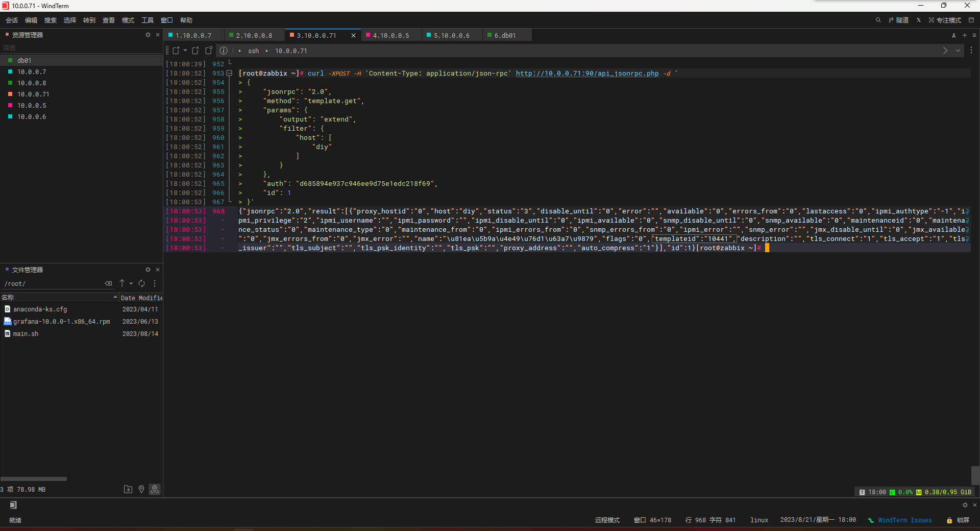Image resolution: width=980 pixels, height=531 pixels.
Task: Open the 模式 menu
Action: (128, 20)
